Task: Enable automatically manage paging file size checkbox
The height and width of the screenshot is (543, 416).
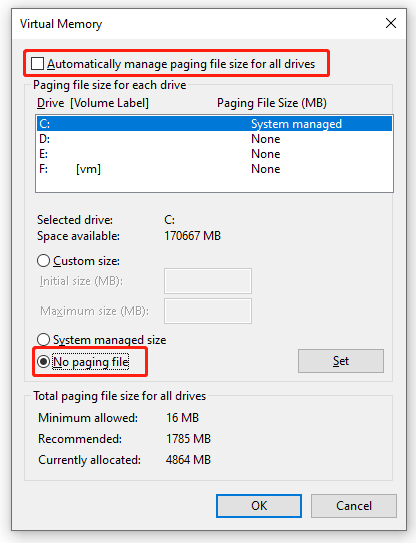Action: [x=37, y=64]
